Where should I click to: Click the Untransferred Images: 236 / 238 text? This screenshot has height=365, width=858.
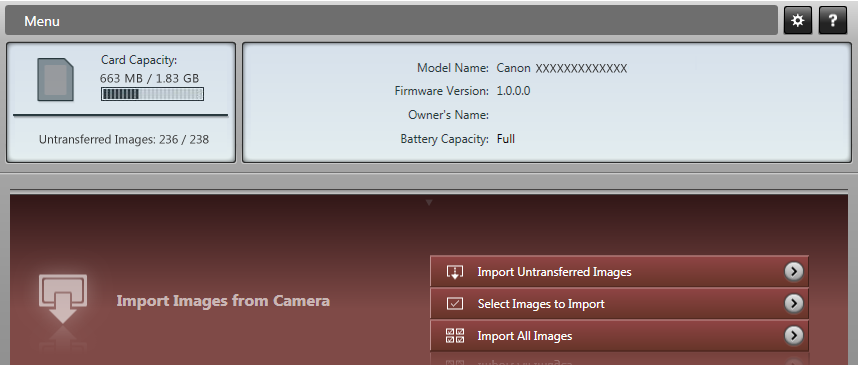(124, 140)
